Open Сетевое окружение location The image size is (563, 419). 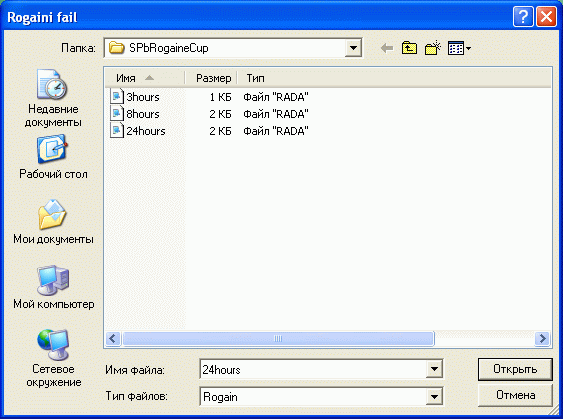coord(53,358)
